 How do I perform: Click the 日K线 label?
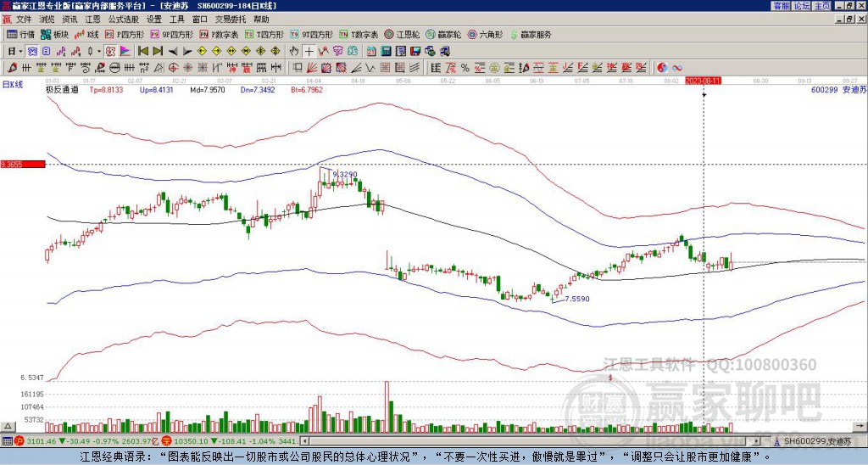[13, 85]
